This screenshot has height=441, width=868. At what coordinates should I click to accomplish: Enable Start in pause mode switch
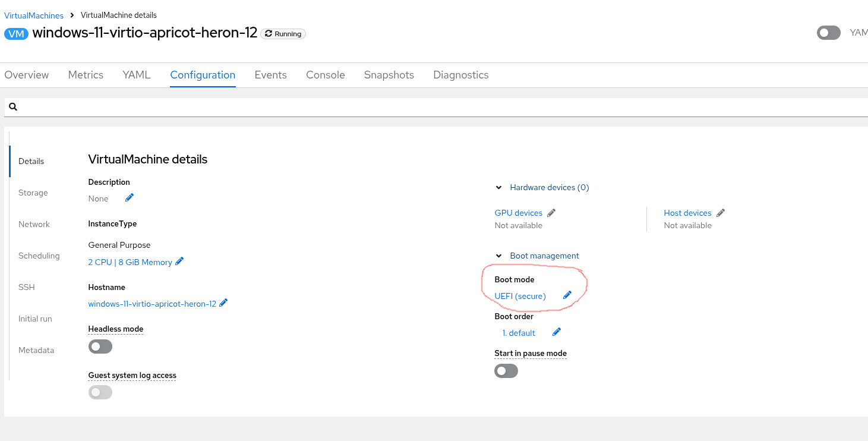506,371
